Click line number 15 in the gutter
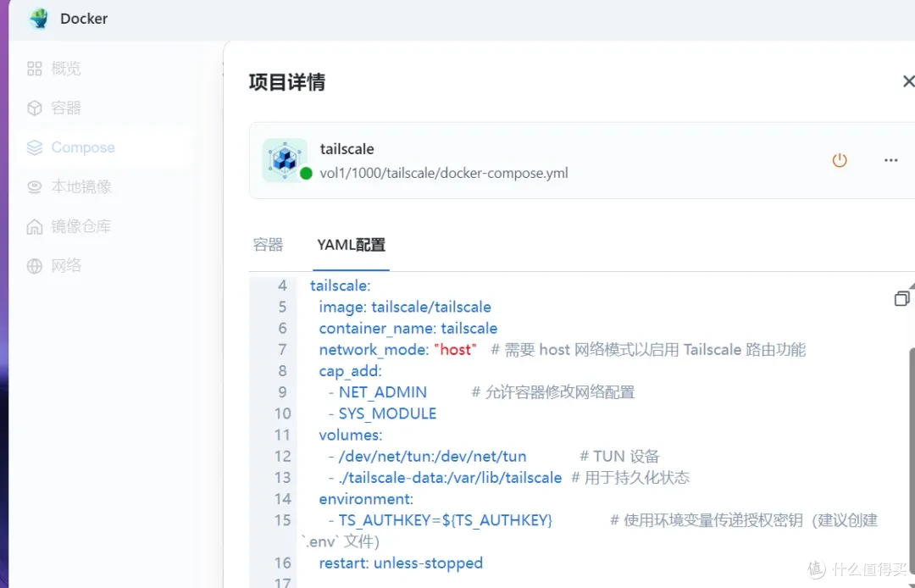The image size is (915, 588). 282,520
